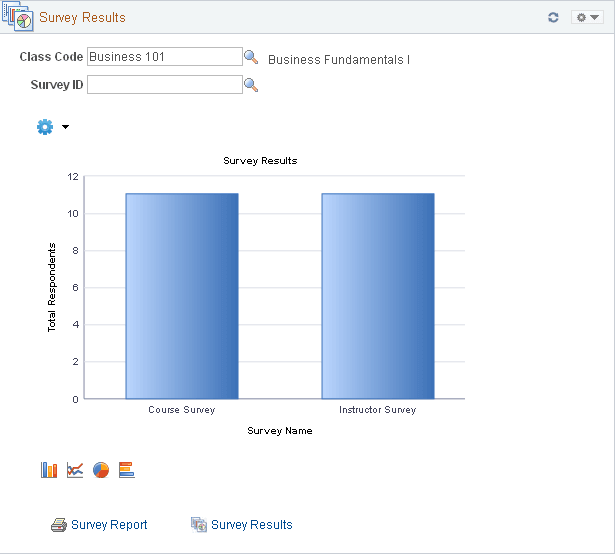
Task: Click the Course Survey bar in the chart
Action: click(182, 296)
